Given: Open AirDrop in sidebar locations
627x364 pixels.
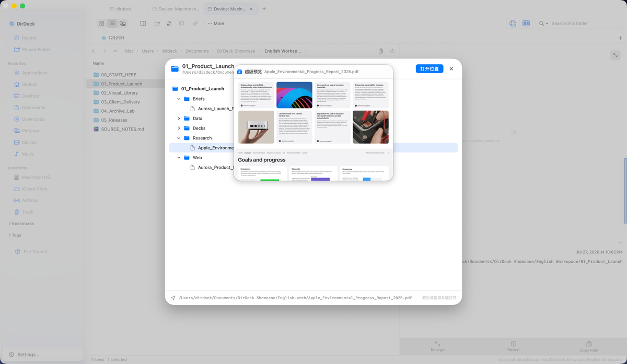Looking at the screenshot, I should [30, 201].
